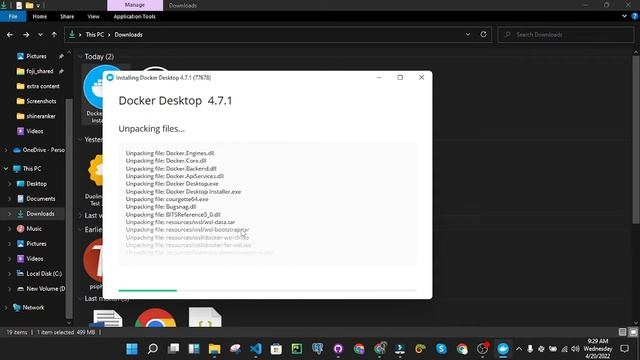The width and height of the screenshot is (640, 360).
Task: Open the recent locations dropdown arrow
Action: tap(40, 35)
